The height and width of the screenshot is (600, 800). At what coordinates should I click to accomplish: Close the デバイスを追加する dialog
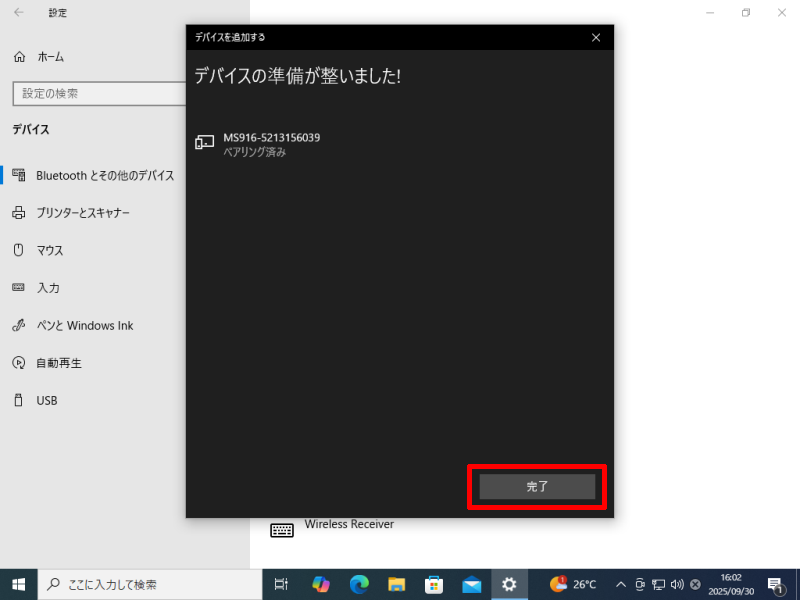tap(596, 37)
